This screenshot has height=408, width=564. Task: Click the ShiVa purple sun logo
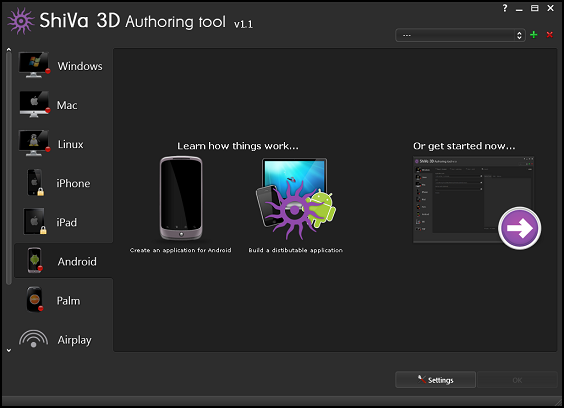point(21,21)
